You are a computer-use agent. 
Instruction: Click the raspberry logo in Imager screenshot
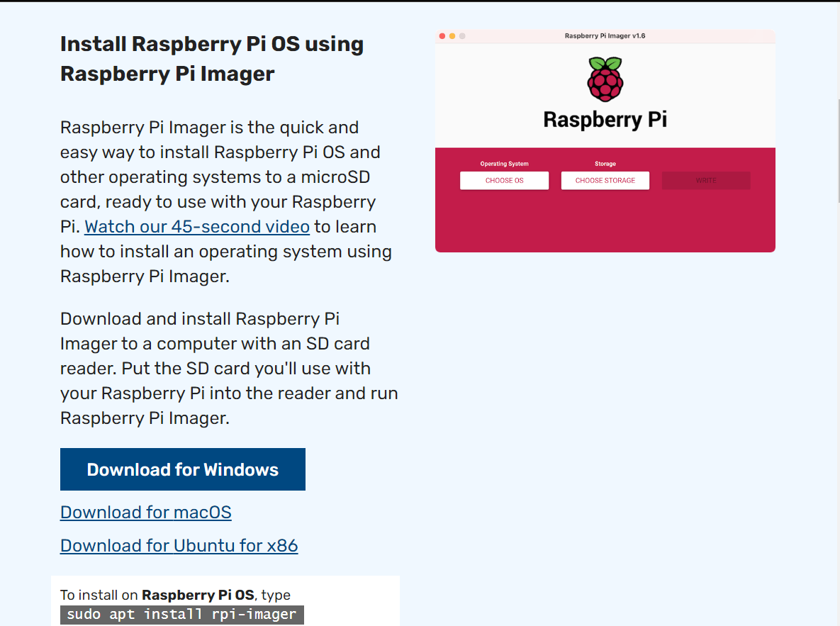(605, 79)
